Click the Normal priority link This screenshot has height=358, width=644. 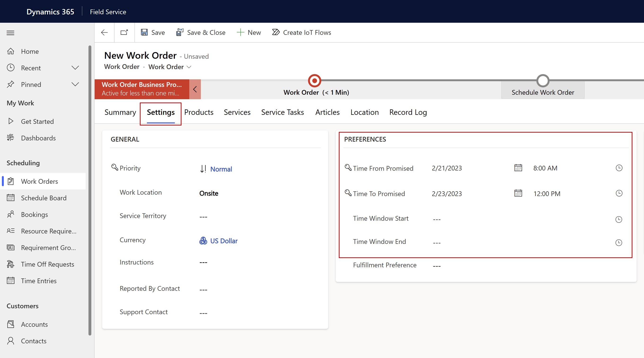click(x=221, y=169)
